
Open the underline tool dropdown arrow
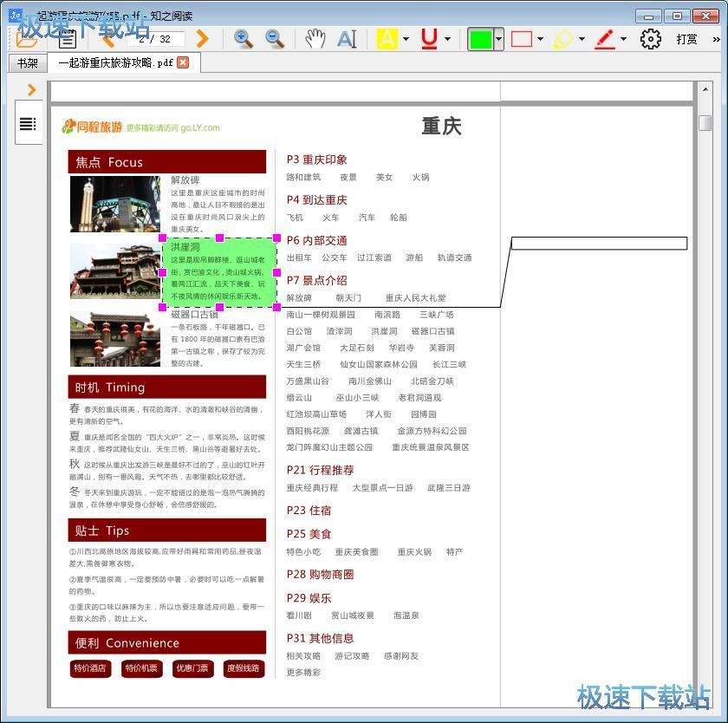point(447,39)
